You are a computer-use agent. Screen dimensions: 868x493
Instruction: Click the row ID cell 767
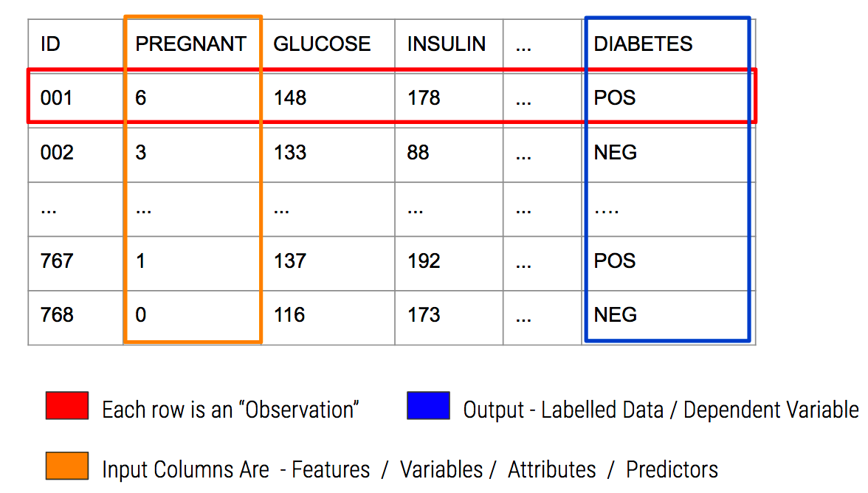57,261
